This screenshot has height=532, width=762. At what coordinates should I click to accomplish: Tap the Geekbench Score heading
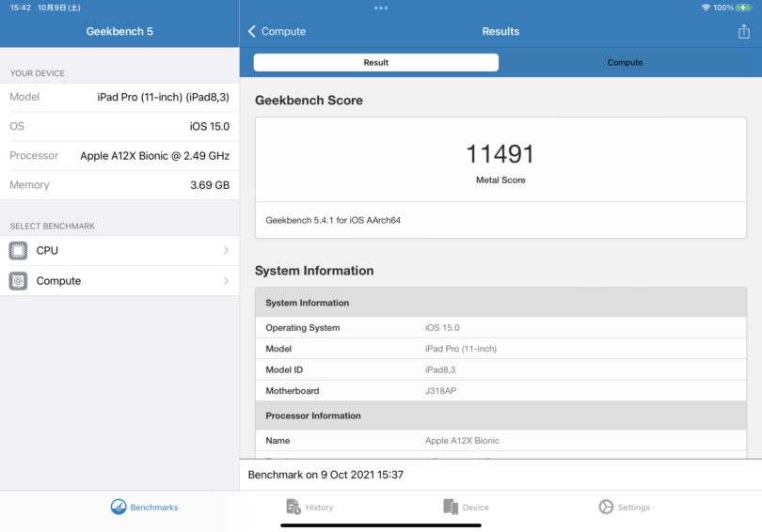(309, 100)
